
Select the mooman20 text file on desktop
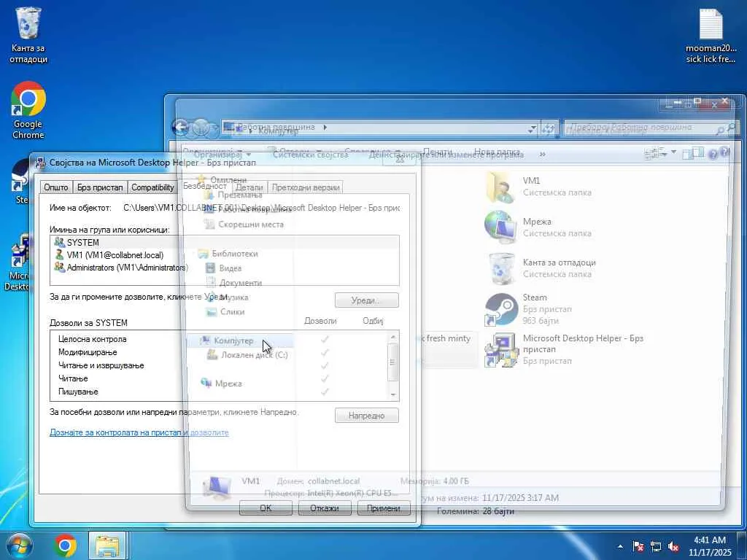coord(711,36)
